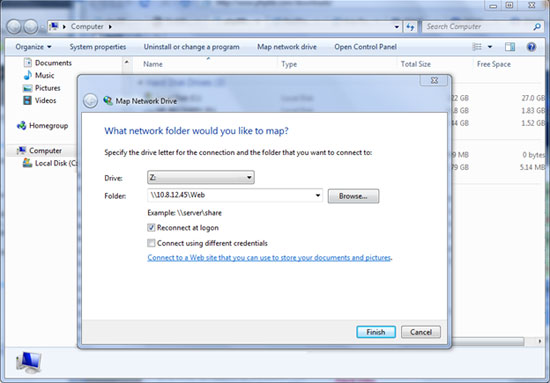Open the Drive letter dropdown
Image resolution: width=550 pixels, height=383 pixels.
pos(201,177)
